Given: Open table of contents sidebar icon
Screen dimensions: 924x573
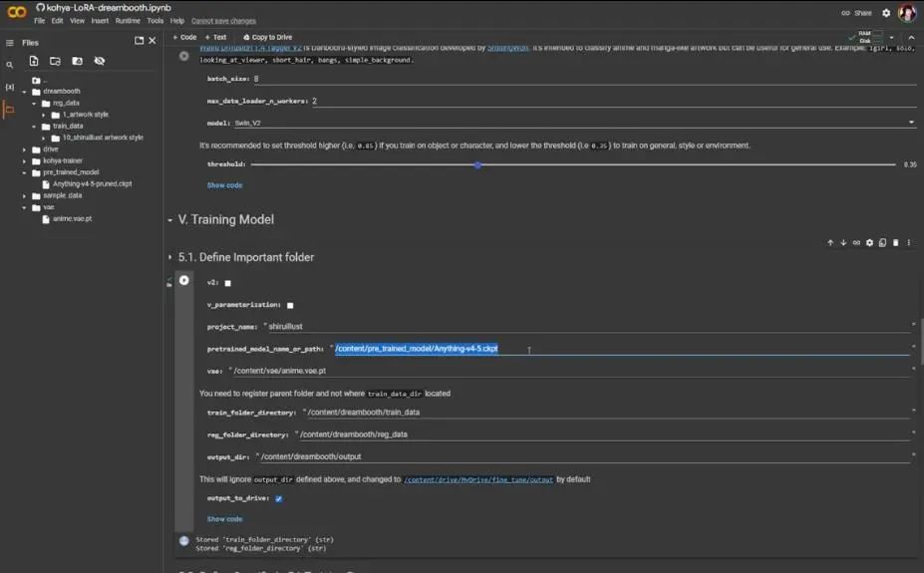Looking at the screenshot, I should [x=9, y=43].
